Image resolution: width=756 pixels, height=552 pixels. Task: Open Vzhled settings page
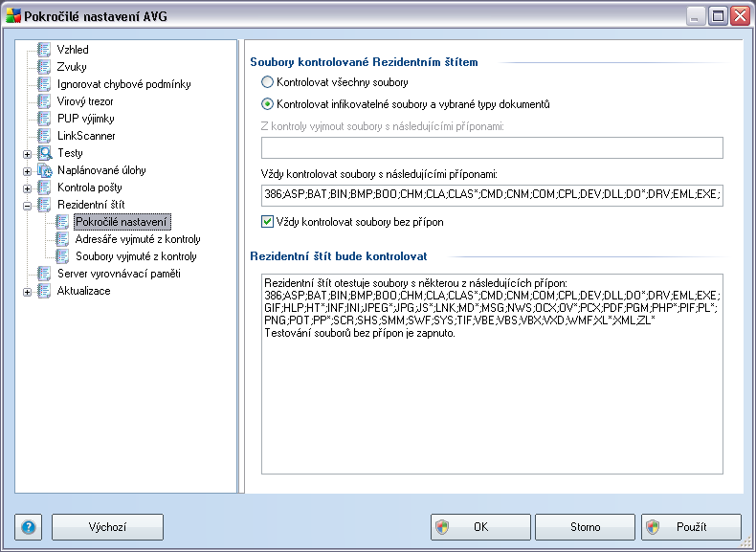[x=73, y=50]
